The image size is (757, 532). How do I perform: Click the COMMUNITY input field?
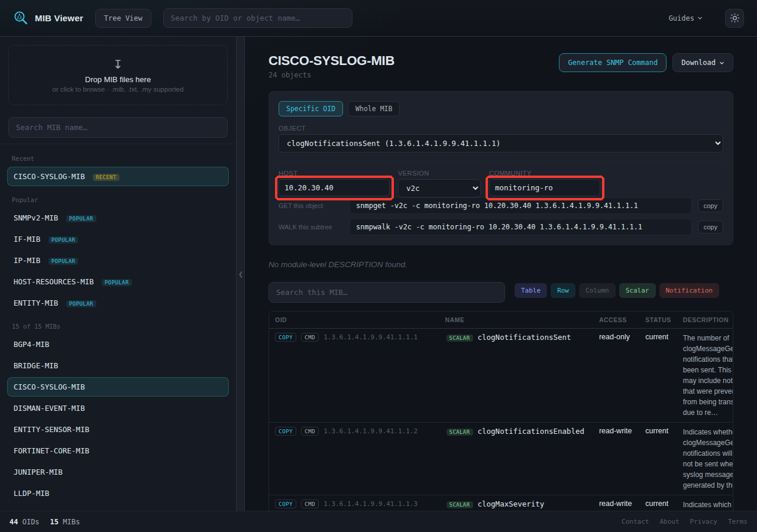coord(545,188)
